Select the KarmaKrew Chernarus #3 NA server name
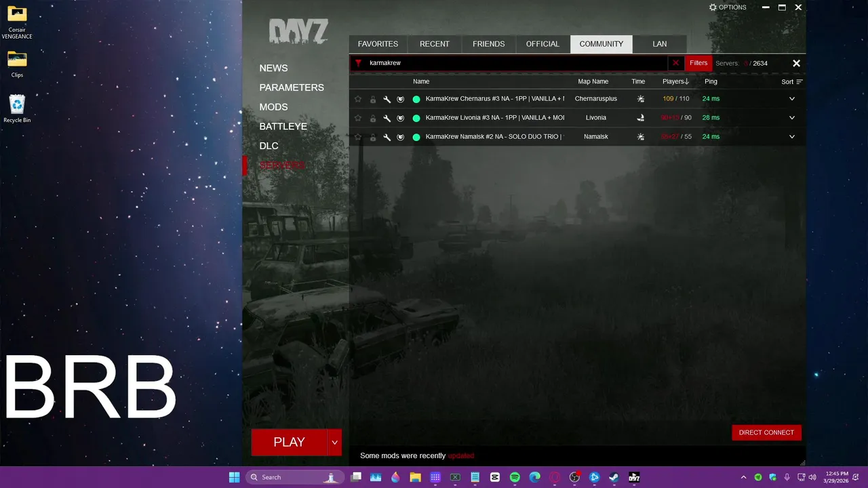Image resolution: width=868 pixels, height=488 pixels. pyautogui.click(x=494, y=99)
